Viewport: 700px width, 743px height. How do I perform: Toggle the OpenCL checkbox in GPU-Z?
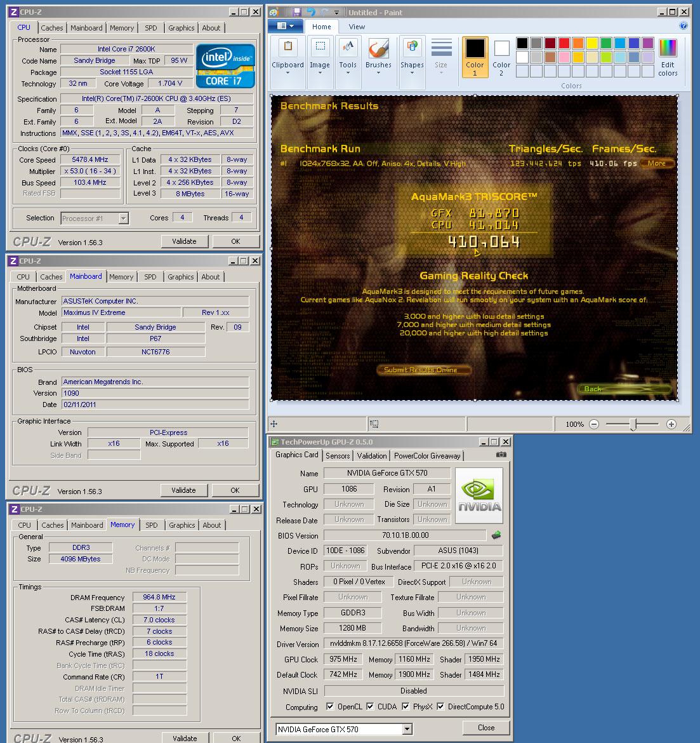(x=330, y=707)
